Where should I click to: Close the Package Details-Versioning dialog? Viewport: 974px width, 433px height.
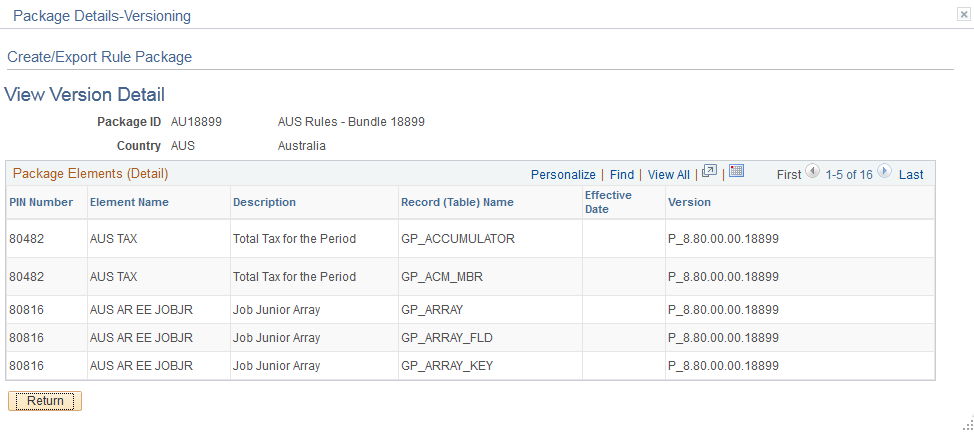coord(963,16)
